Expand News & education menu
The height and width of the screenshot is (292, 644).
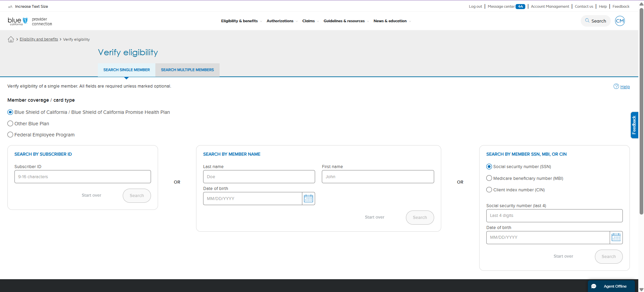click(x=392, y=21)
